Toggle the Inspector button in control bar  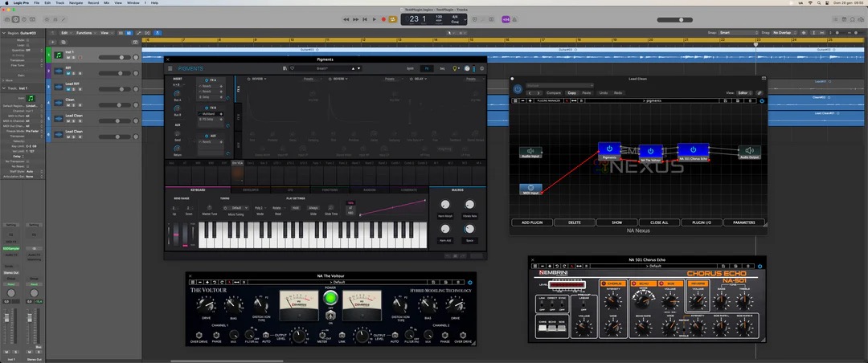[15, 19]
